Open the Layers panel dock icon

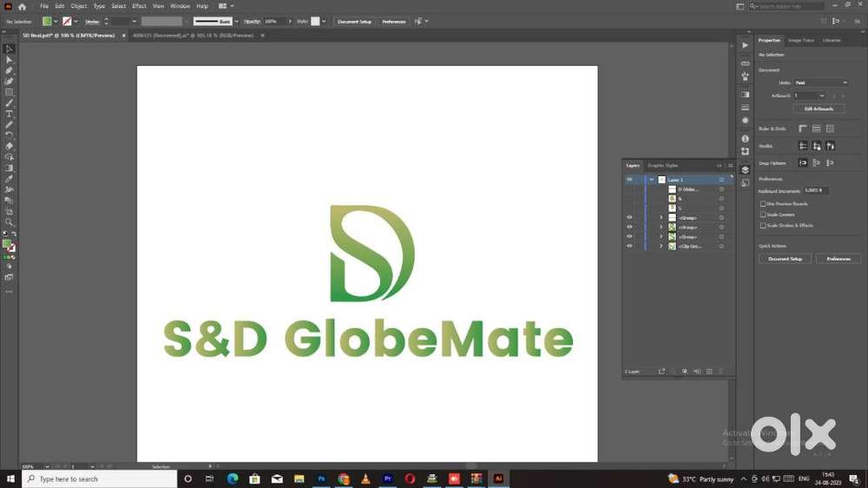745,169
